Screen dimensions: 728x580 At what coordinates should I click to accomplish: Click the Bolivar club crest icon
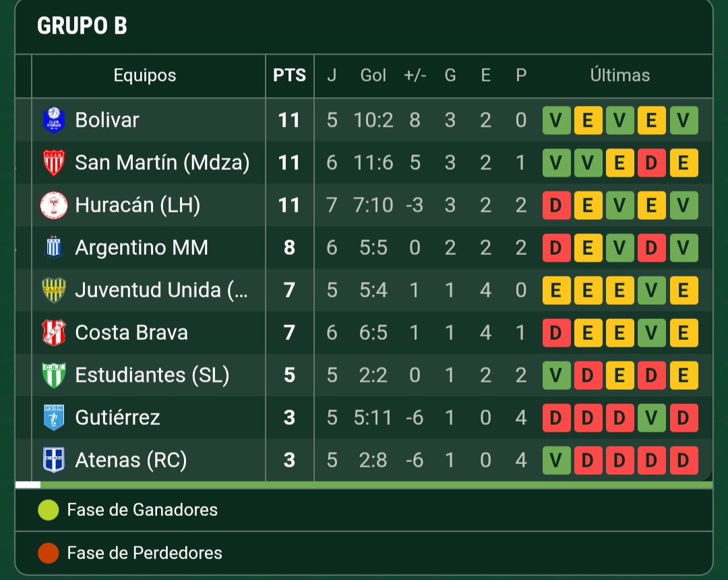pos(53,120)
